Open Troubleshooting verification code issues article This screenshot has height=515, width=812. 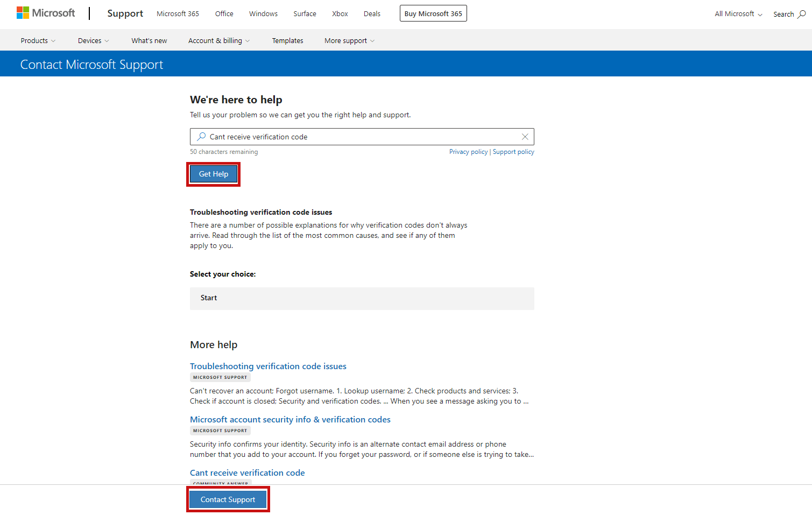(268, 366)
